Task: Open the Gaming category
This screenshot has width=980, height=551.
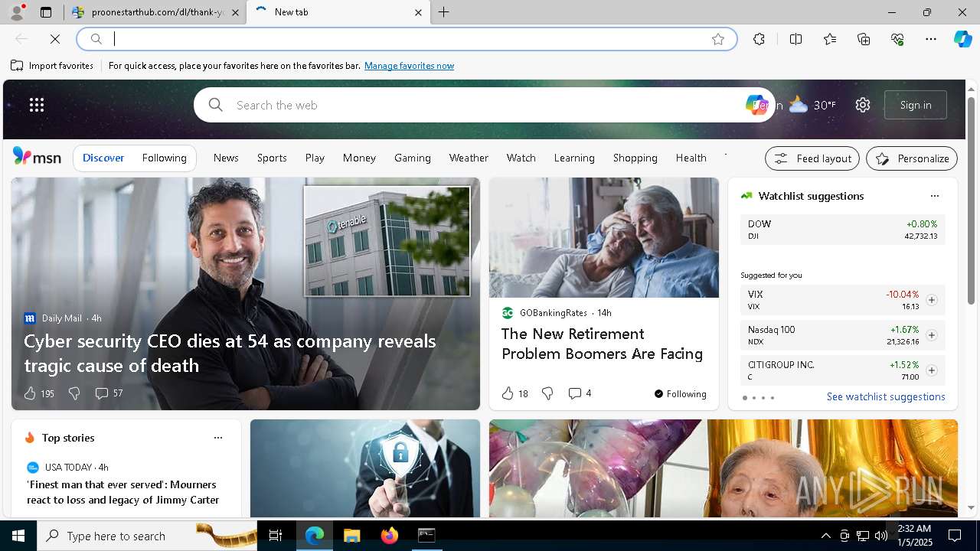Action: point(413,158)
